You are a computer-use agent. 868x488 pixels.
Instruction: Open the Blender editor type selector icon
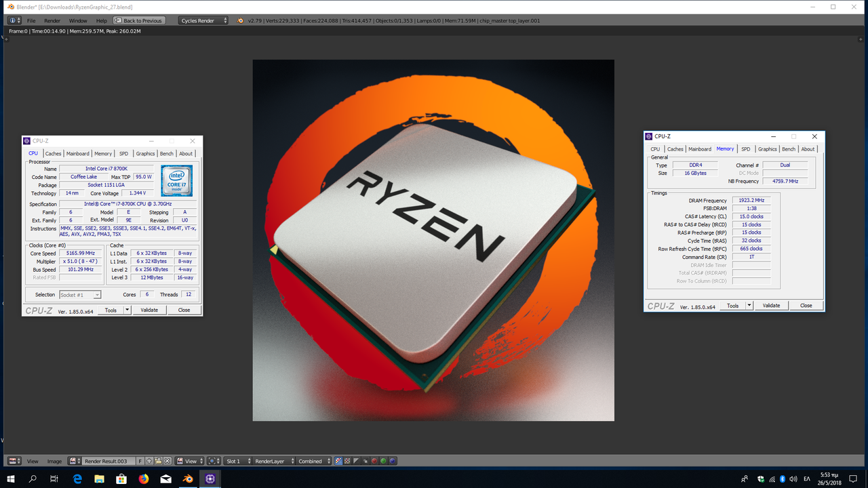[x=14, y=20]
